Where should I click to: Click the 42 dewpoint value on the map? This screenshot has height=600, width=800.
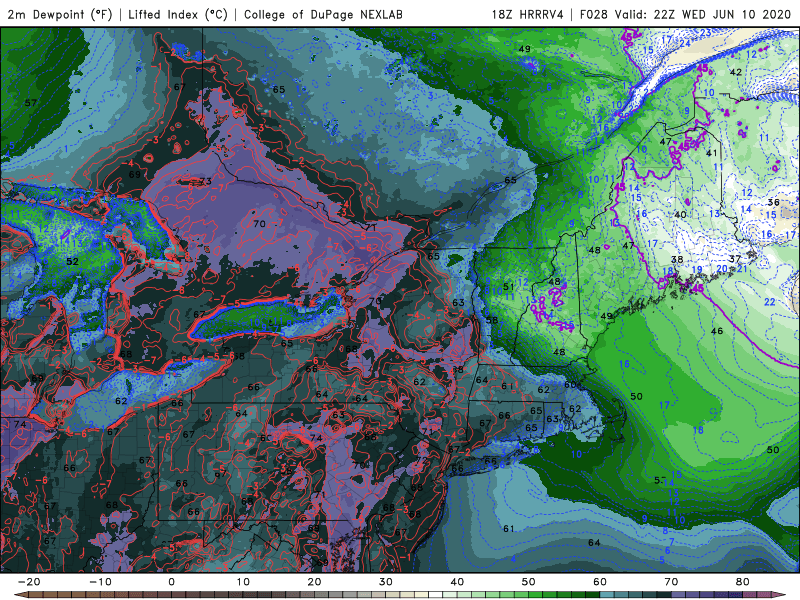735,72
